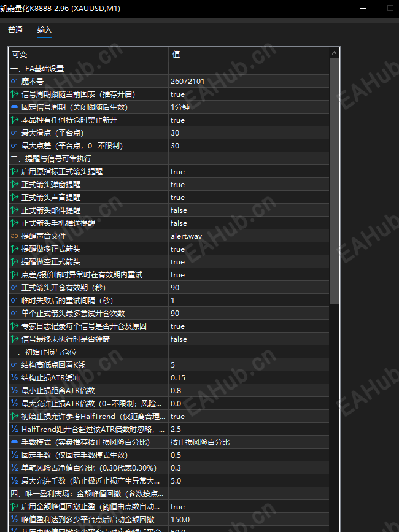399x532 pixels.
Task: Minimize the 凯嘉量化K8888 window
Action: (x=363, y=8)
